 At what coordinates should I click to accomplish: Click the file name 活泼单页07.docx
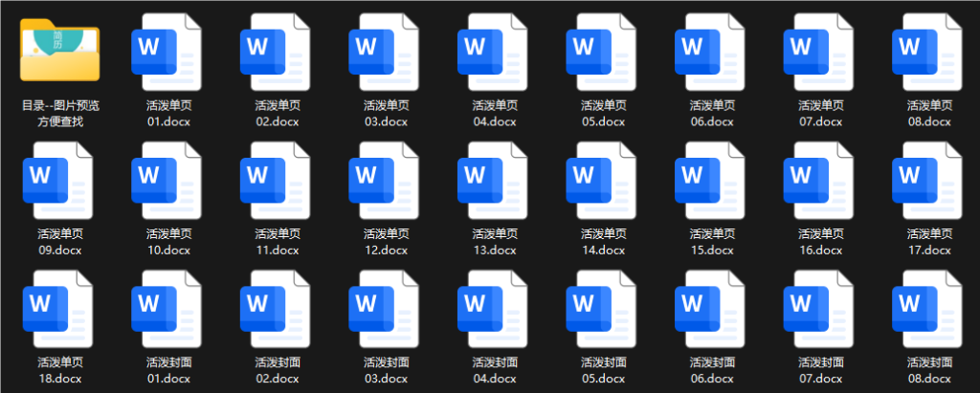[x=821, y=113]
